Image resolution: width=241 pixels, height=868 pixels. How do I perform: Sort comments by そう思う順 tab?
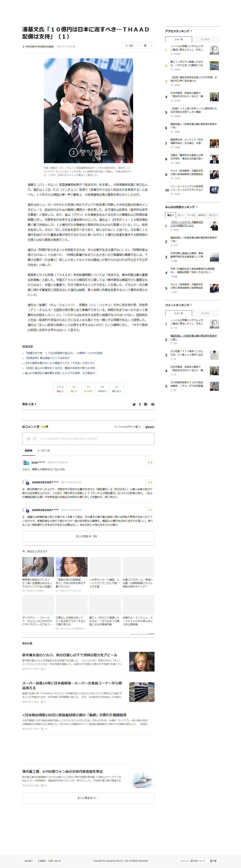[x=43, y=451]
